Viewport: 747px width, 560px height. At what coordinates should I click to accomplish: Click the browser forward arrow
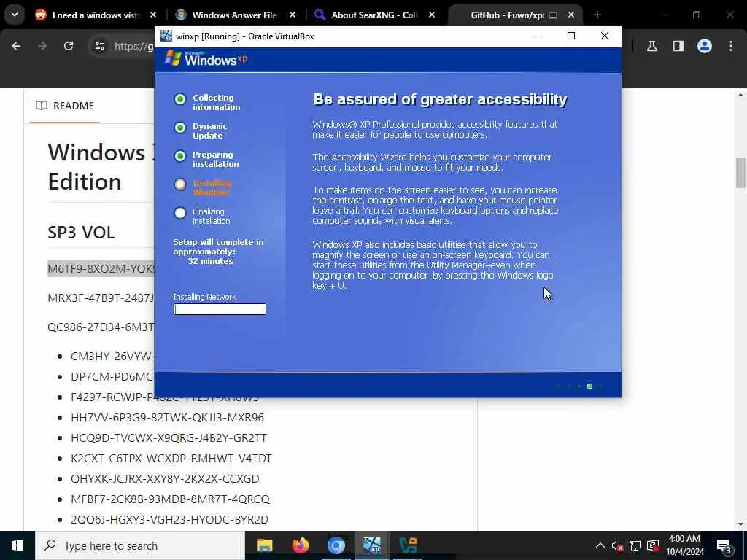coord(42,46)
